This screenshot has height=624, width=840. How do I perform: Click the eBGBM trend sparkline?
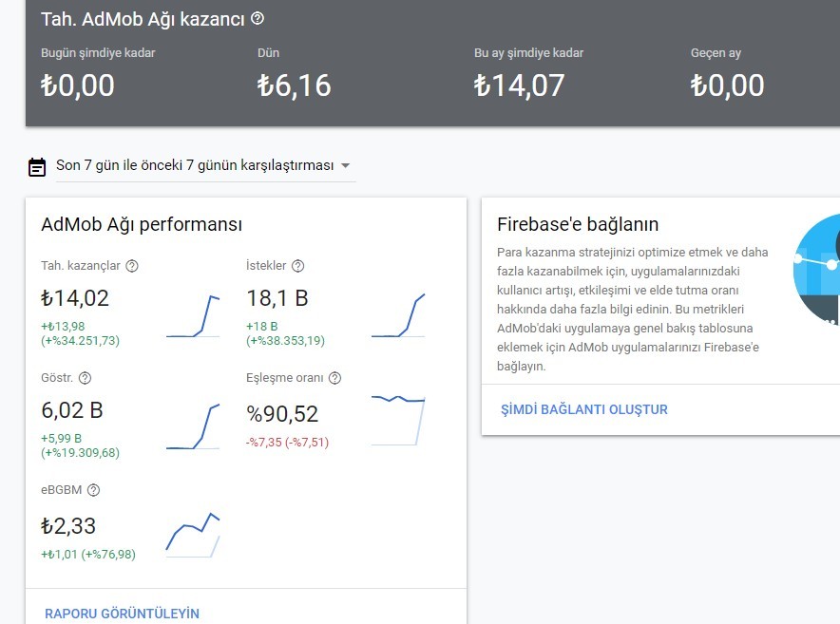point(193,535)
